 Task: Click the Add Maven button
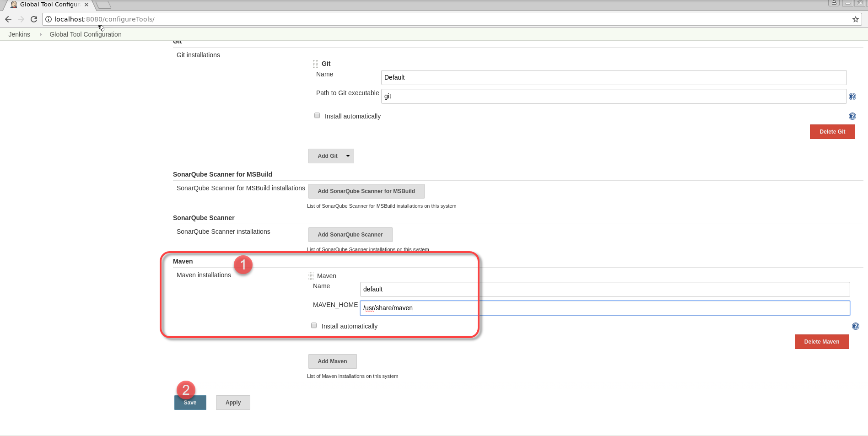pyautogui.click(x=333, y=361)
